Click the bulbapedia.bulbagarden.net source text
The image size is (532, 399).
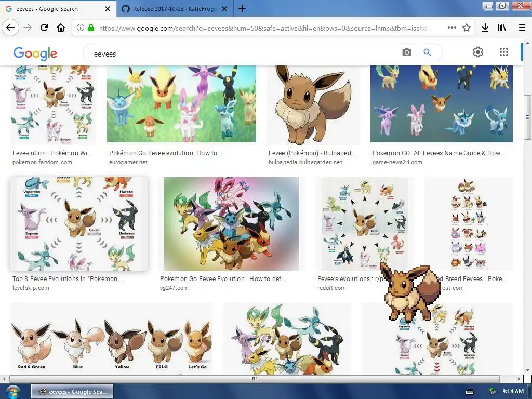[x=305, y=162]
